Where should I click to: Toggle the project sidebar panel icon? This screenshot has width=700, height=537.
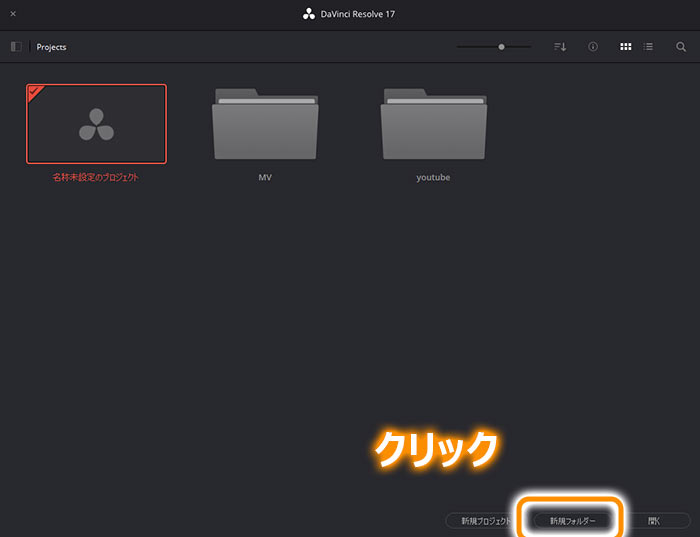point(16,46)
